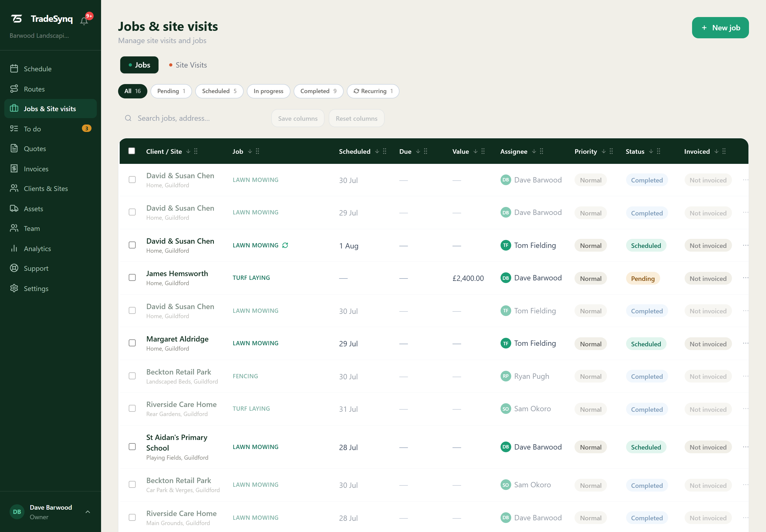Check the Riverside Care Home Turf Laying row

coord(132,409)
